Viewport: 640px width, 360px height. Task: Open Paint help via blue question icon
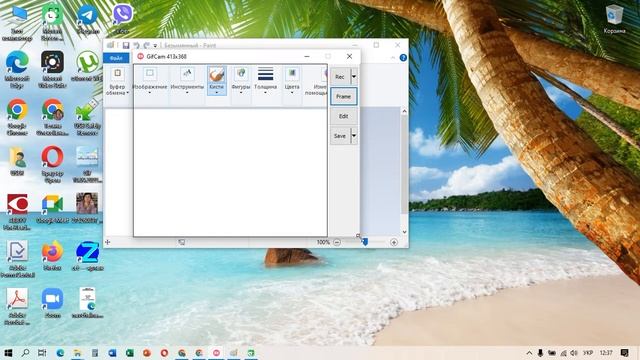click(x=403, y=58)
